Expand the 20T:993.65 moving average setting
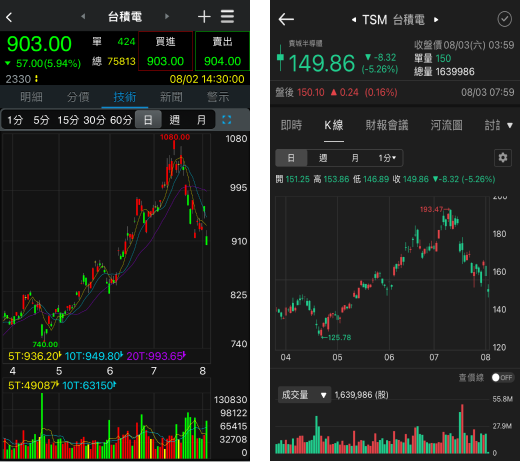This screenshot has height=462, width=520. click(156, 356)
